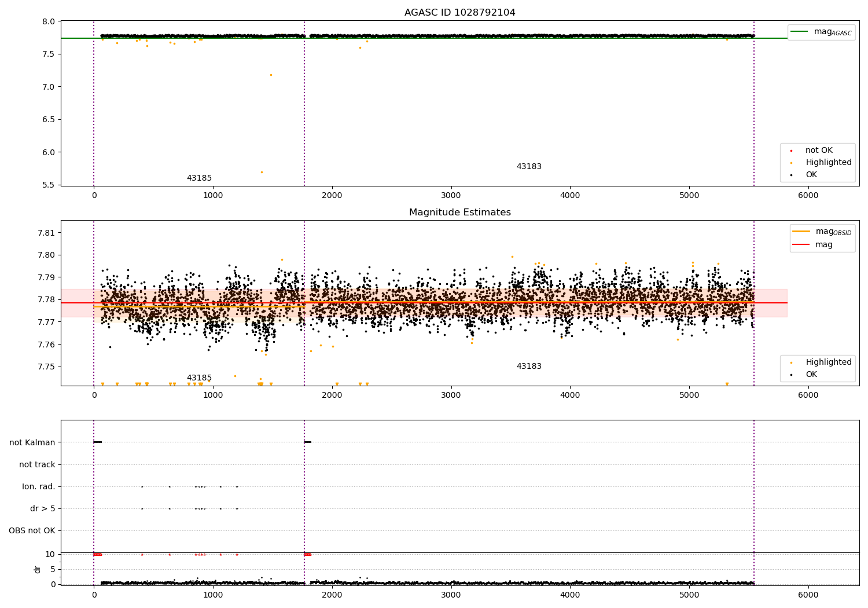This screenshot has width=868, height=608.
Task: Click the "43183" label in the top panel
Action: tap(529, 167)
